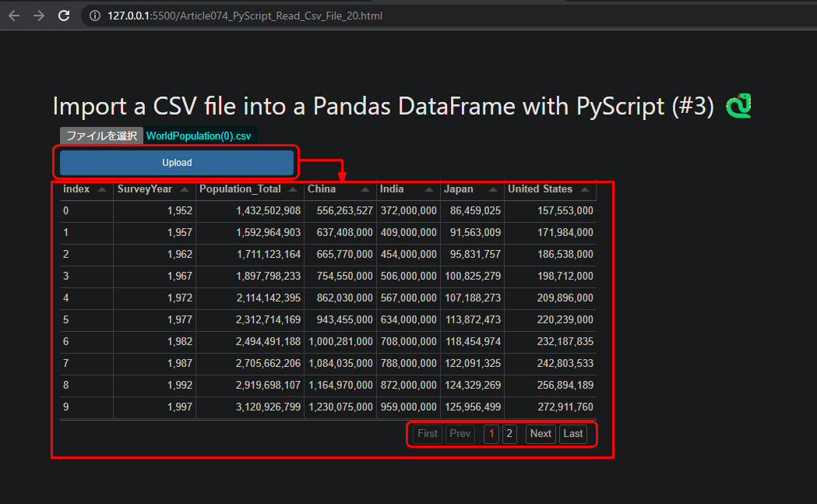Screen dimensions: 817x504
Task: Click the Upload button
Action: pyautogui.click(x=177, y=163)
